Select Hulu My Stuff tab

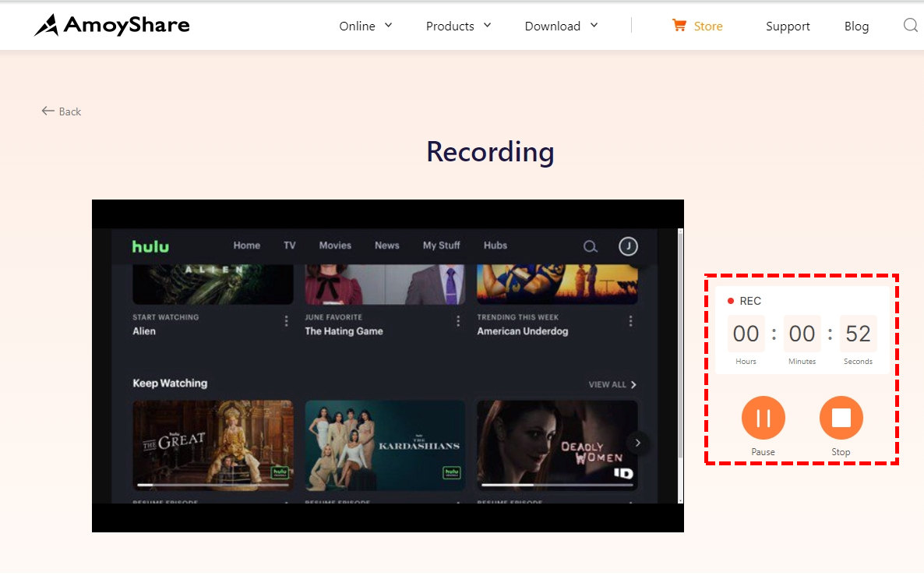click(442, 246)
